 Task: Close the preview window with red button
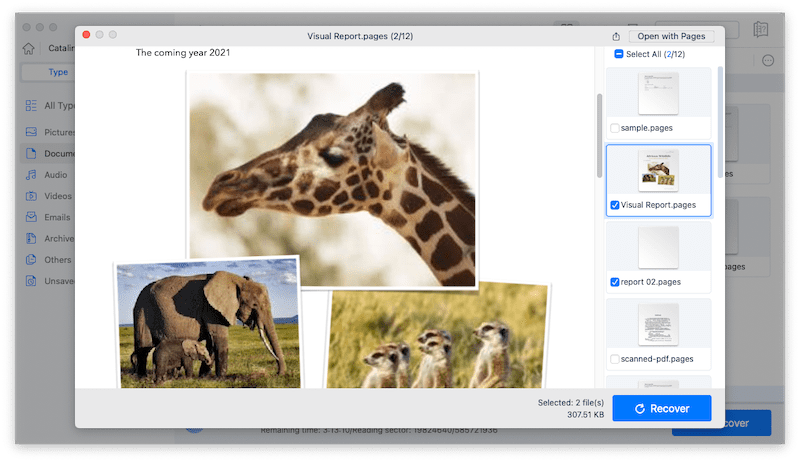coord(86,35)
